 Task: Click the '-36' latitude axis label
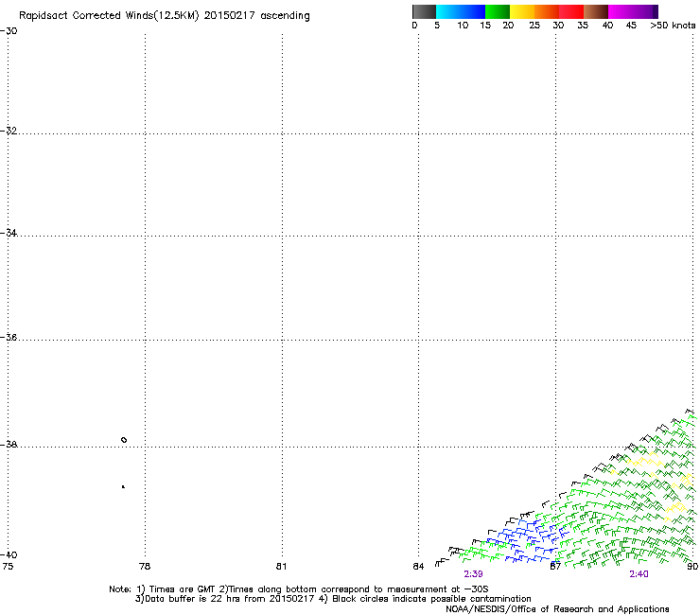pos(9,337)
